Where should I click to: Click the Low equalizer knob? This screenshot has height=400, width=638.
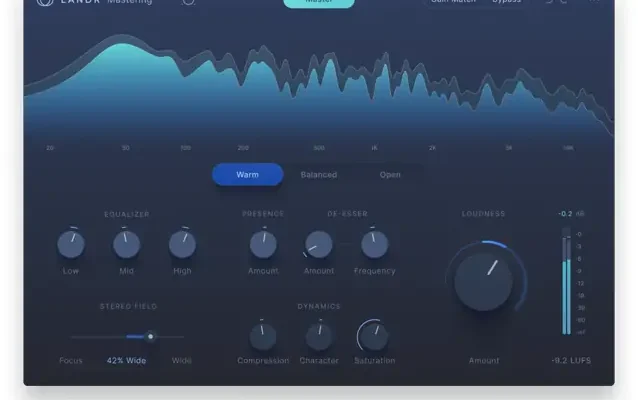(x=71, y=243)
